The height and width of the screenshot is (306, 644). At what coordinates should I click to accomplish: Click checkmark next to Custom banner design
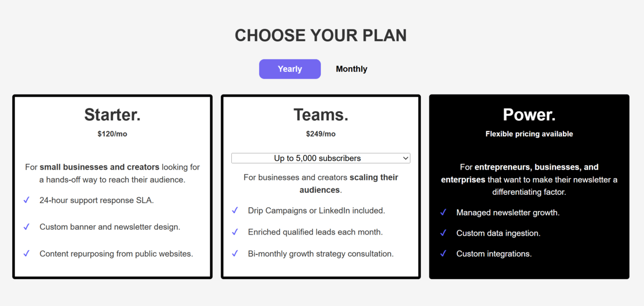(x=26, y=227)
